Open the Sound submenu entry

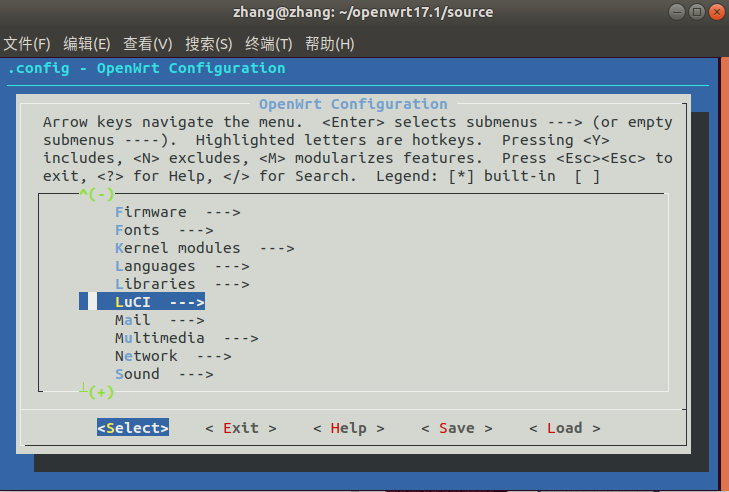pyautogui.click(x=163, y=374)
